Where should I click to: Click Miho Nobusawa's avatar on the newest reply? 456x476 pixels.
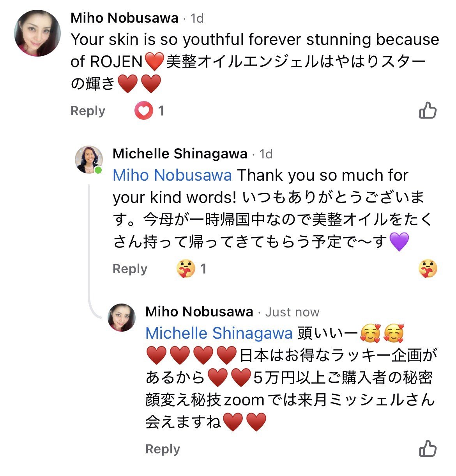(122, 318)
